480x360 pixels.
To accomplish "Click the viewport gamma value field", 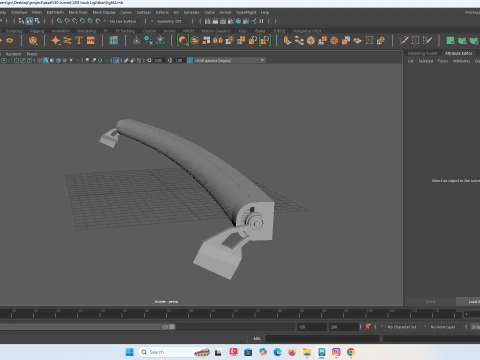I will pyautogui.click(x=179, y=60).
